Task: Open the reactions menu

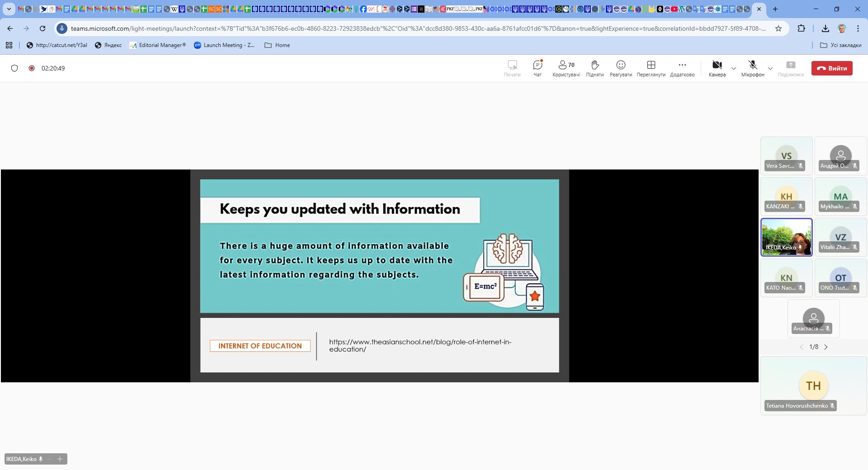Action: (620, 68)
